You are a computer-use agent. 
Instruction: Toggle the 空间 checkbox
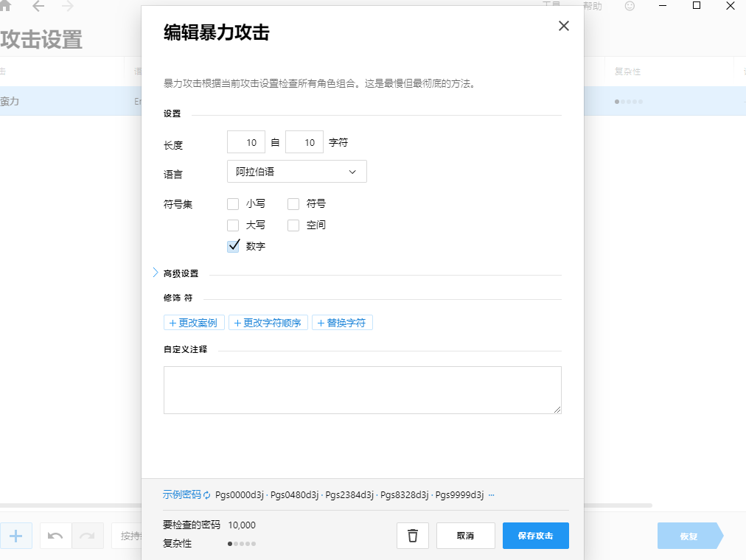point(293,225)
